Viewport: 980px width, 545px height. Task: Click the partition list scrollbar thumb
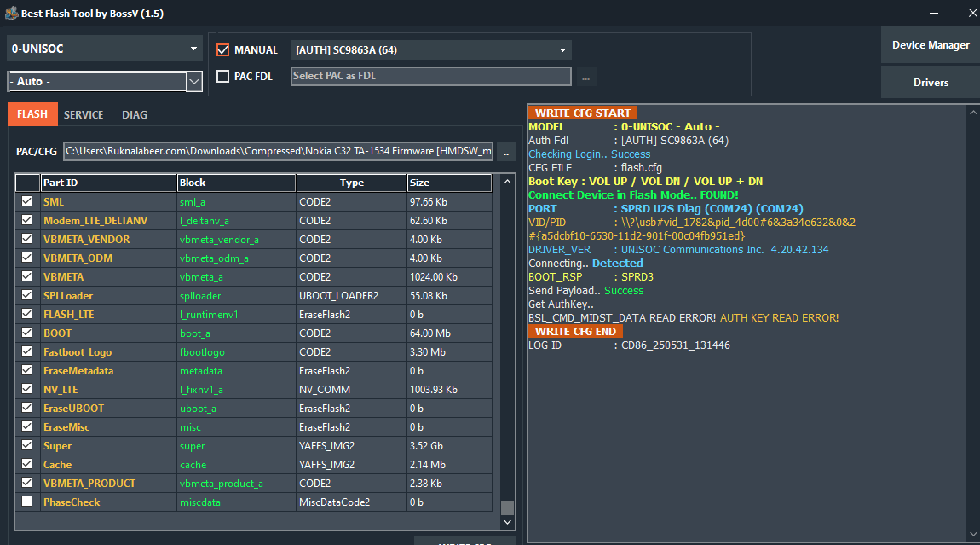[508, 507]
